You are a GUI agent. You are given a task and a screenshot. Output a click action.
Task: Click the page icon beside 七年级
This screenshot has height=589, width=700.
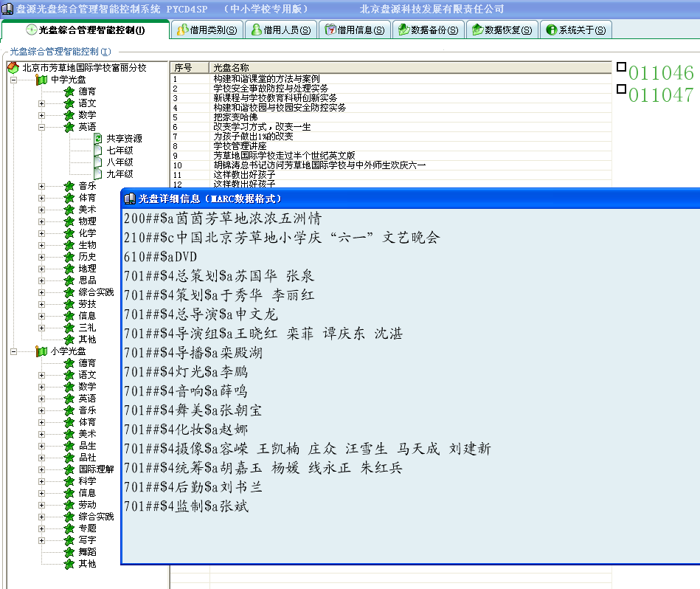[x=98, y=151]
